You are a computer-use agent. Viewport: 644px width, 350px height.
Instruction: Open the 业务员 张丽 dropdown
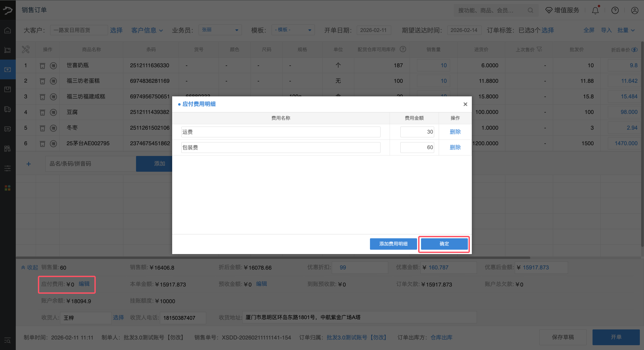click(x=220, y=30)
